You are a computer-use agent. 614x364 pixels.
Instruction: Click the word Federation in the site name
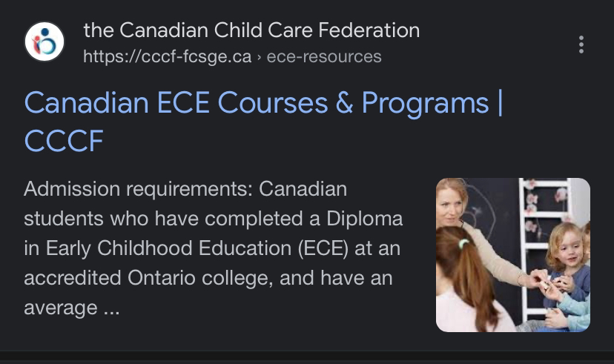pos(369,30)
